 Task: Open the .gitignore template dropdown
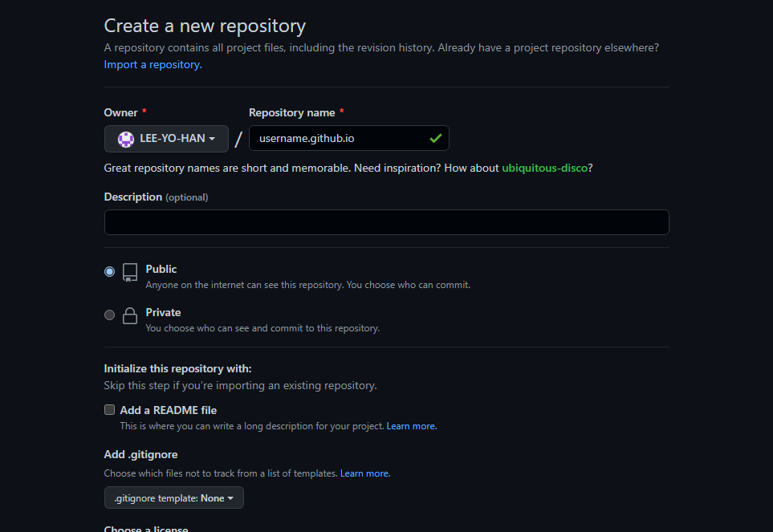pyautogui.click(x=174, y=497)
